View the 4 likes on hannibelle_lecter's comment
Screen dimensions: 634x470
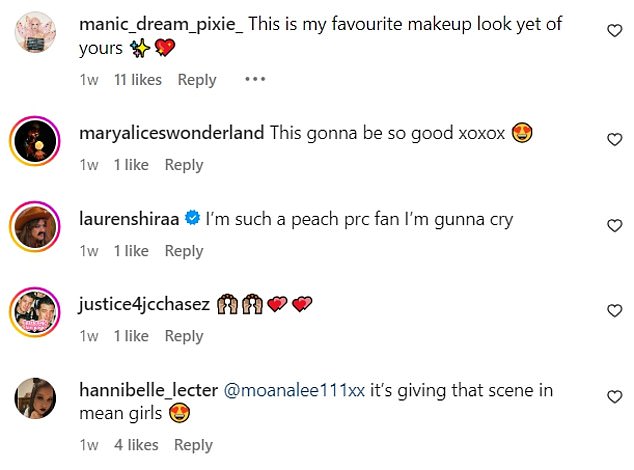(136, 445)
